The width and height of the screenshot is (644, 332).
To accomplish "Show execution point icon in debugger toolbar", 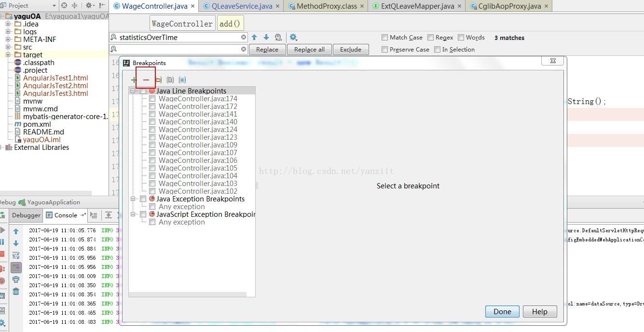I will click(x=94, y=215).
